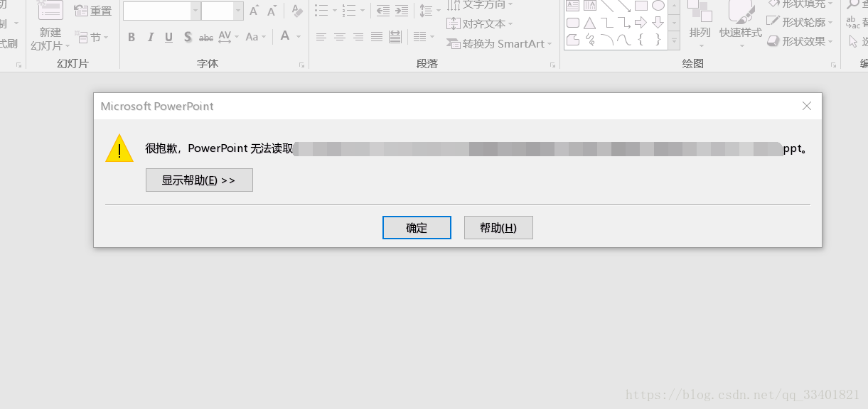Screen dimensions: 868x409
Task: Toggle Bold formatting in the ribbon
Action: pyautogui.click(x=132, y=37)
